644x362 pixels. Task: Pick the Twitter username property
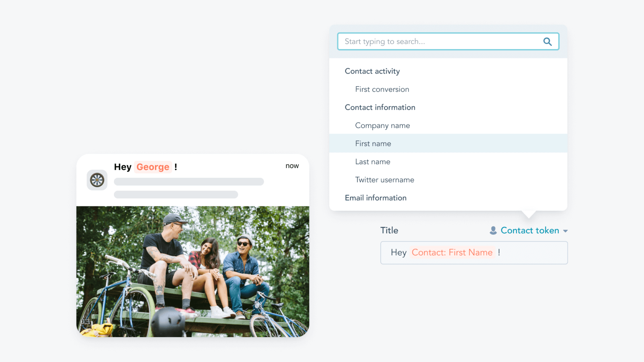384,180
